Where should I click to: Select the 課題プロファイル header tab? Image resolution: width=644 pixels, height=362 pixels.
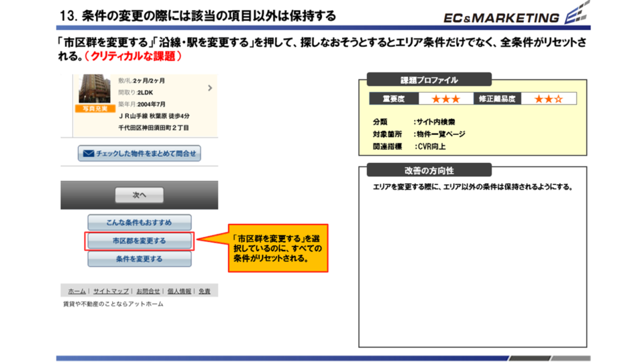[x=429, y=80]
